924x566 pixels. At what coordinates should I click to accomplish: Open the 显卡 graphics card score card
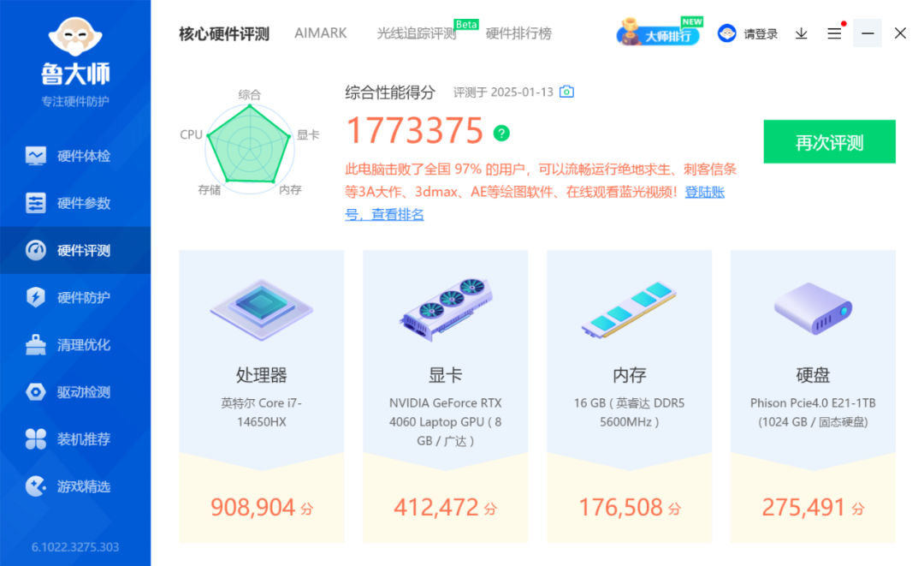click(x=446, y=396)
